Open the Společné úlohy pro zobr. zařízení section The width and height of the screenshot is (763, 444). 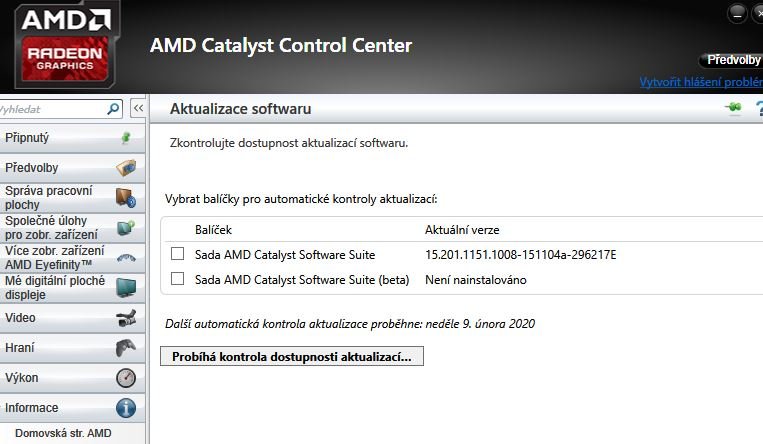pyautogui.click(x=60, y=228)
